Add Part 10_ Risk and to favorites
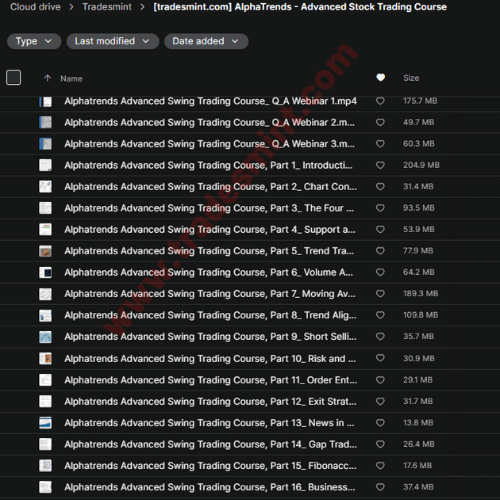This screenshot has width=500, height=500. coord(380,358)
